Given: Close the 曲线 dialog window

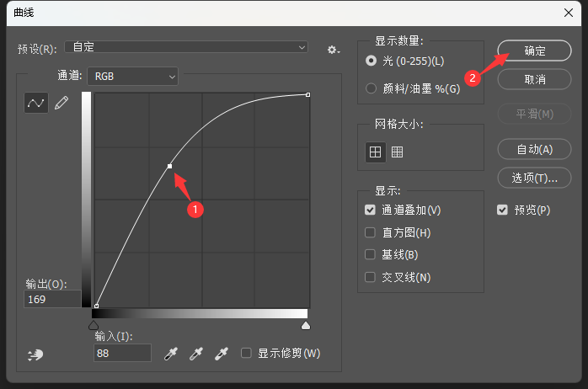Looking at the screenshot, I should point(569,13).
